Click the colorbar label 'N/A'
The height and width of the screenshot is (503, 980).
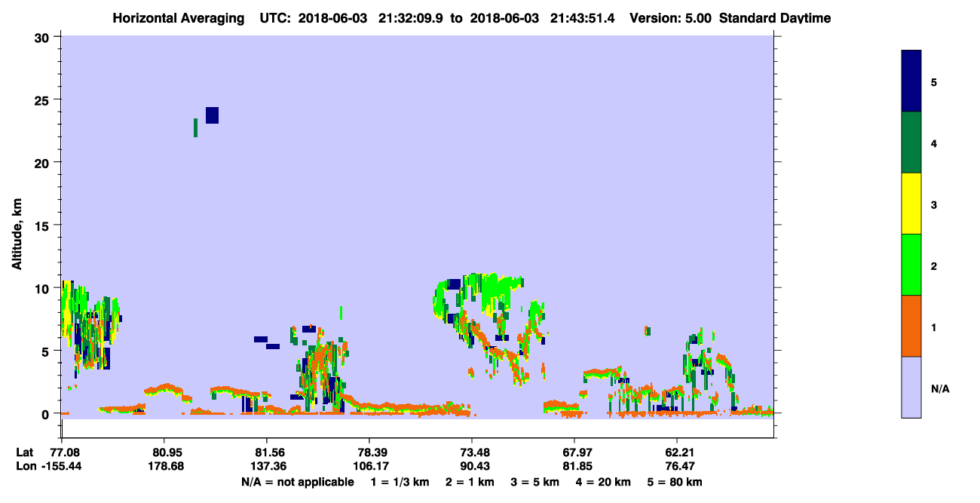pos(939,388)
